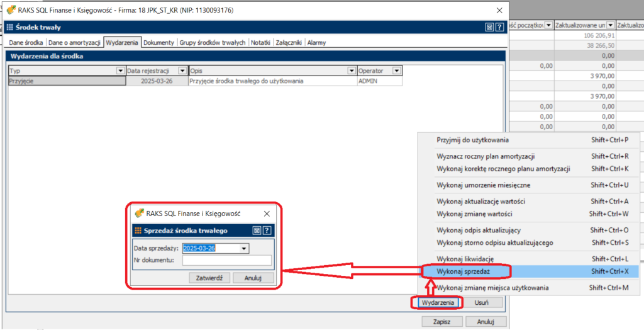Viewport: 644px width, 330px height.
Task: Choose Wykonaj zmianę miejsca użytkowania
Action: 529,288
